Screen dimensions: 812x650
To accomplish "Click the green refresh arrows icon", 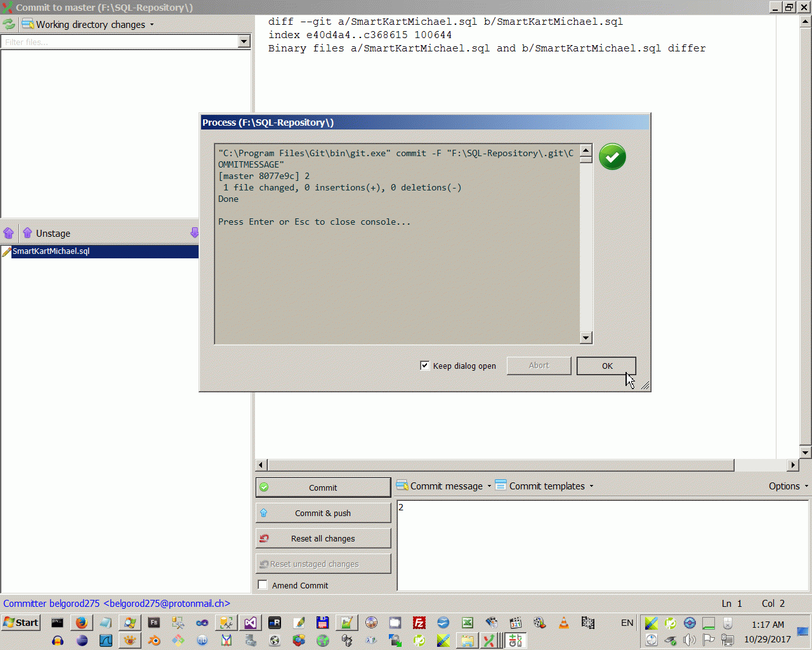I will click(9, 24).
